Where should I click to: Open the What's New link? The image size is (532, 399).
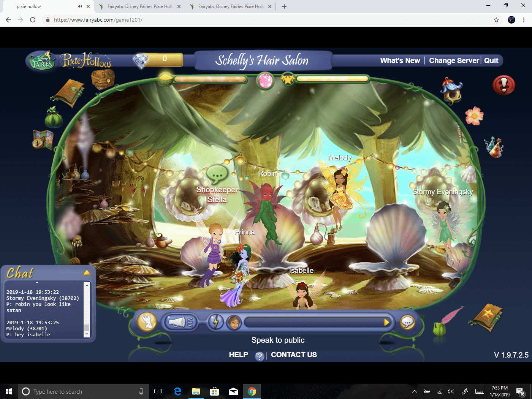pyautogui.click(x=400, y=60)
